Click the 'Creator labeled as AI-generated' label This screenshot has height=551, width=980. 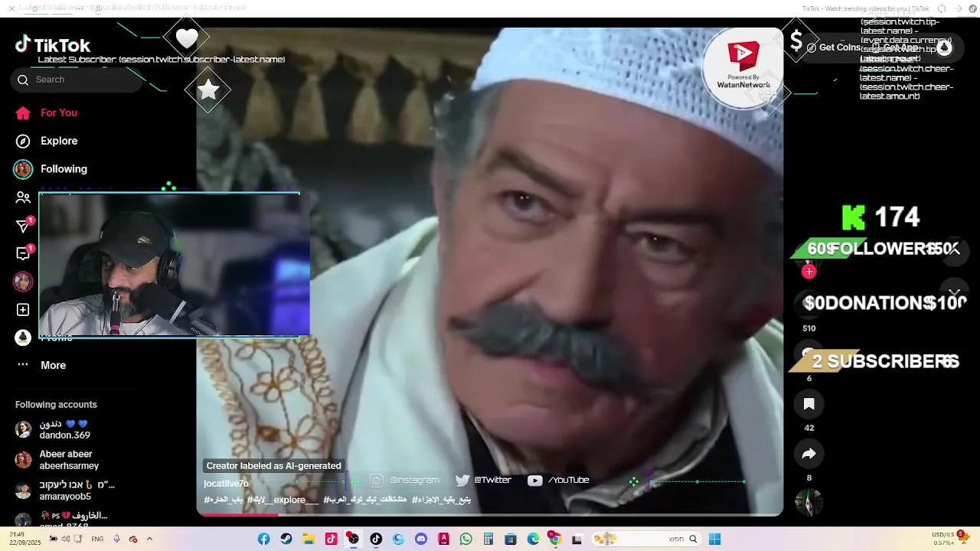(x=273, y=465)
